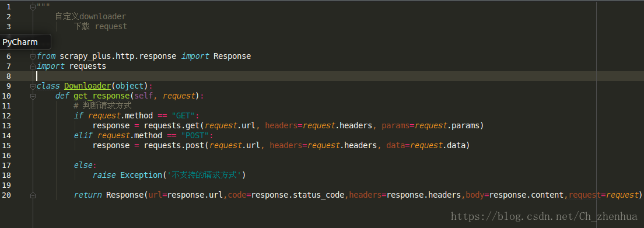The height and width of the screenshot is (228, 644).
Task: Click the class name 'Downloader'
Action: (x=87, y=86)
